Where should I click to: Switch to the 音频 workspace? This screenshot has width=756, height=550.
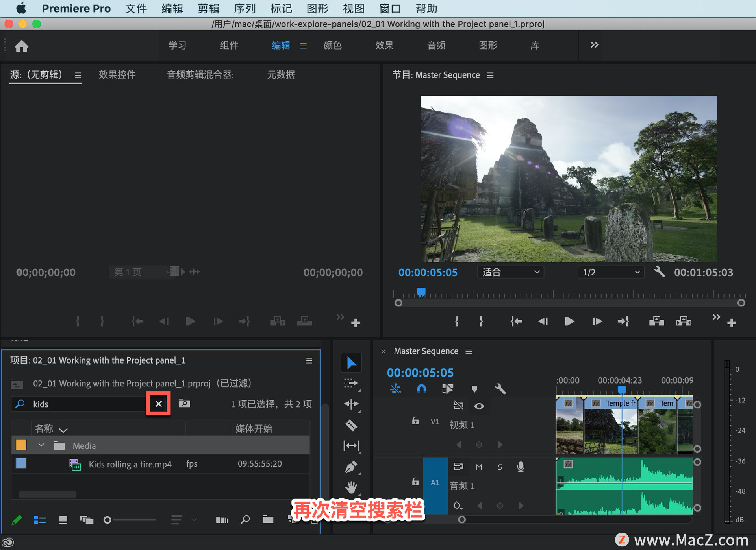coord(436,45)
